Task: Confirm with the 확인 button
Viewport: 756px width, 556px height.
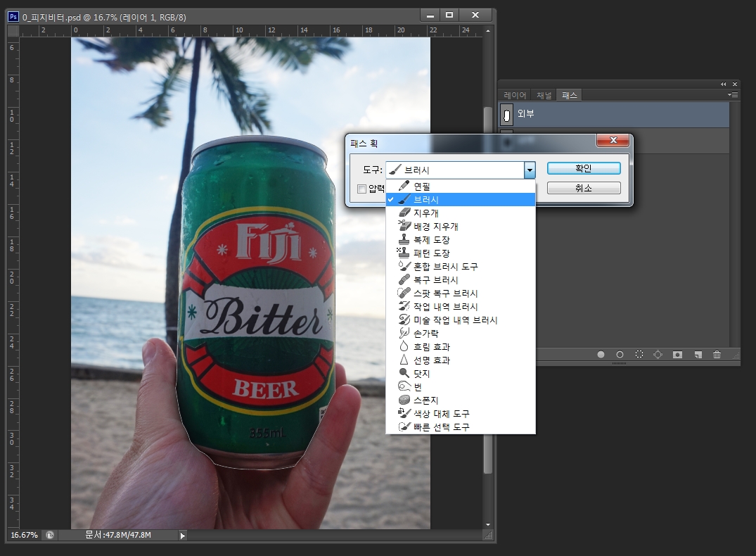Action: (x=584, y=168)
